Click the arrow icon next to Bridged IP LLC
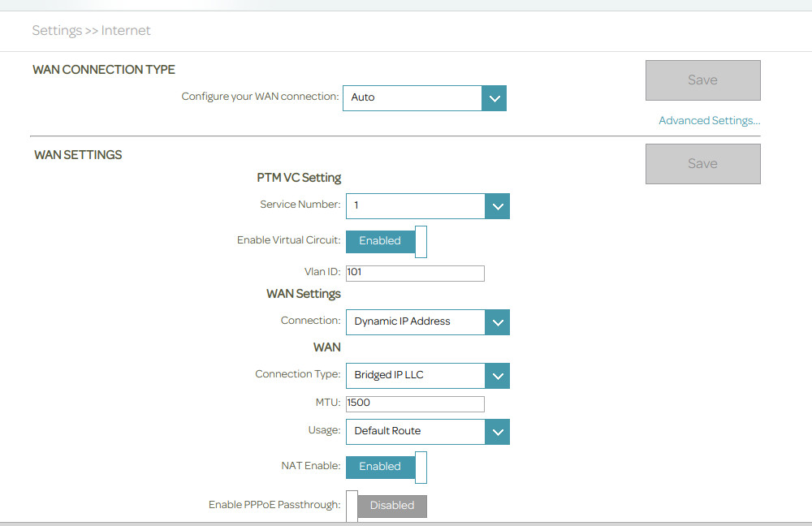Image resolution: width=812 pixels, height=526 pixels. (497, 376)
